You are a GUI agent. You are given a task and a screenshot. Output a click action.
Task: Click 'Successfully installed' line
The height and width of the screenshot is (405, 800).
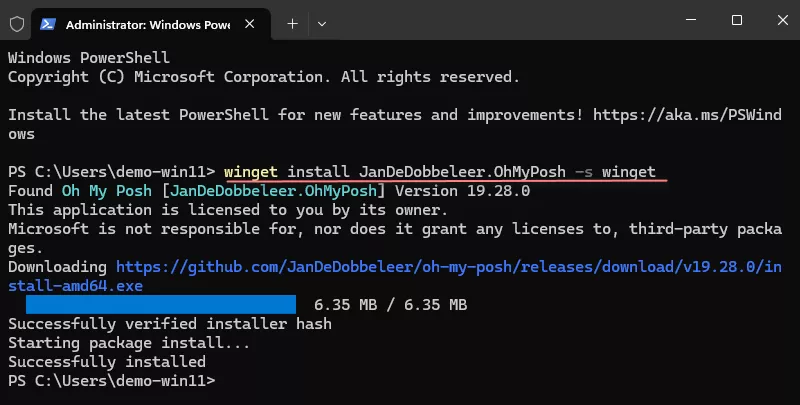click(107, 362)
